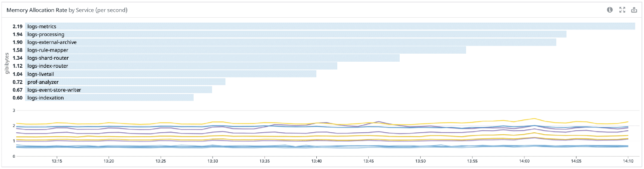Open the widget info icon
Screen dimensions: 644x169
pos(610,10)
